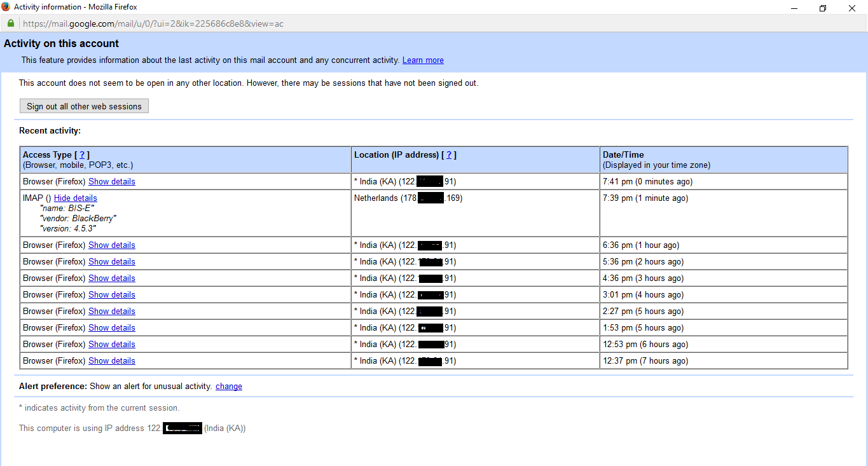Change the alert preference setting
The height and width of the screenshot is (466, 868).
coord(228,387)
